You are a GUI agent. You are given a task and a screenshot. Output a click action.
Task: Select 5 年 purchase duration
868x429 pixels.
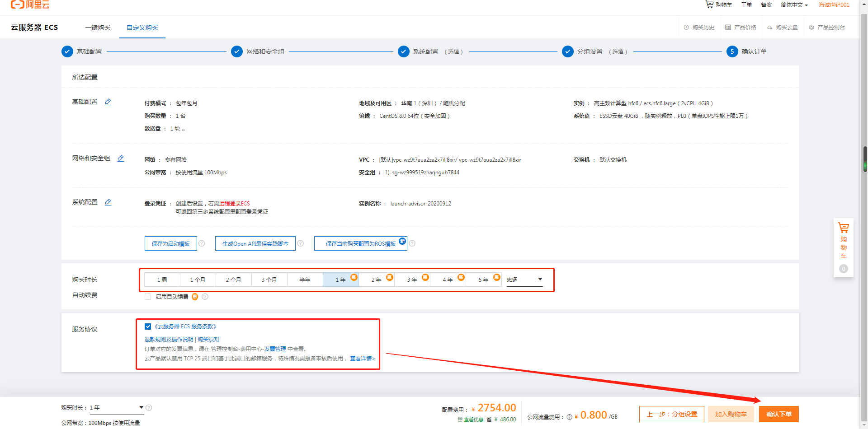tap(484, 280)
